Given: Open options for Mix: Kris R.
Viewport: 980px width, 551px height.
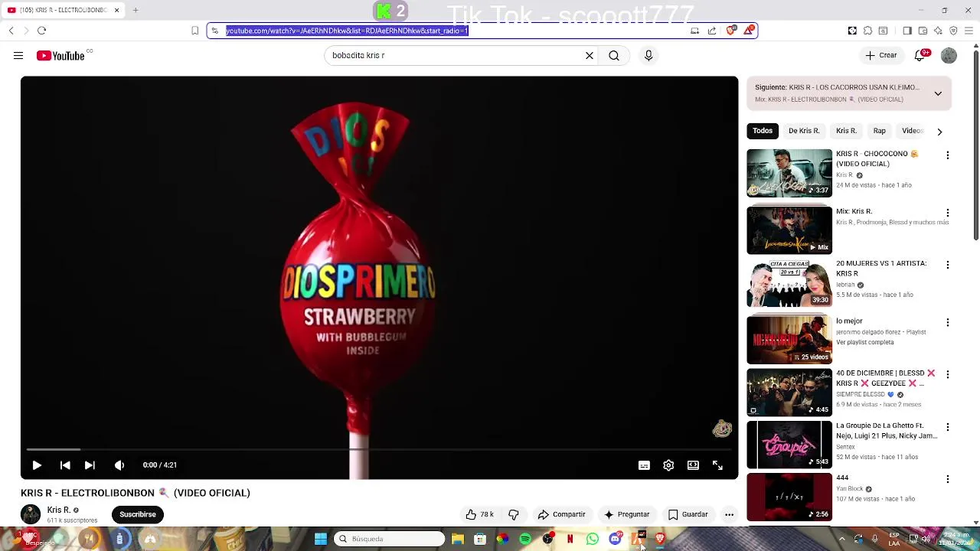Looking at the screenshot, I should [x=948, y=213].
